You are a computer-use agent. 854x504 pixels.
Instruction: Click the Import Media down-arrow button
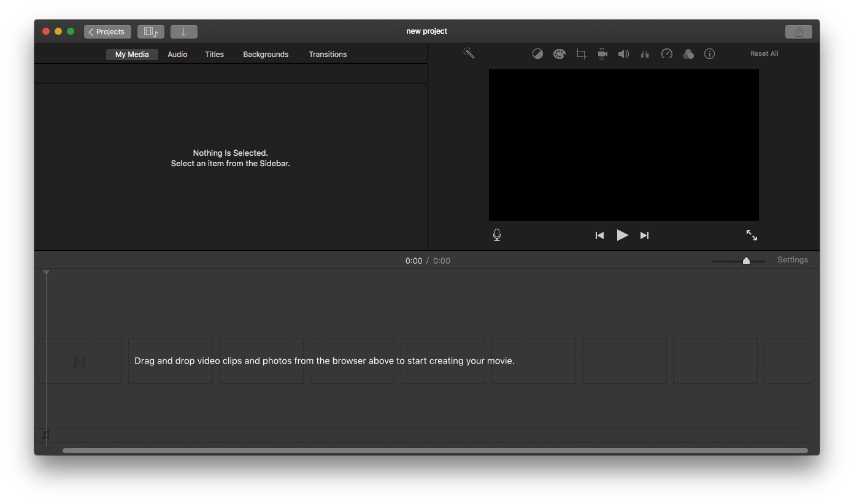pos(184,32)
